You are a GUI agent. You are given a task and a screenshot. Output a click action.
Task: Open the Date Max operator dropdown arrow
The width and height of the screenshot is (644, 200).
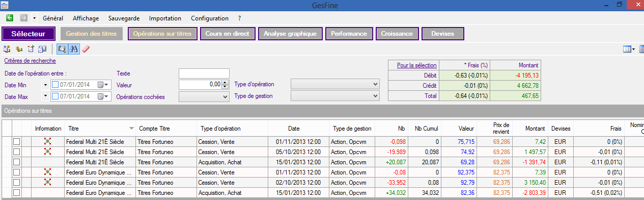(45, 96)
